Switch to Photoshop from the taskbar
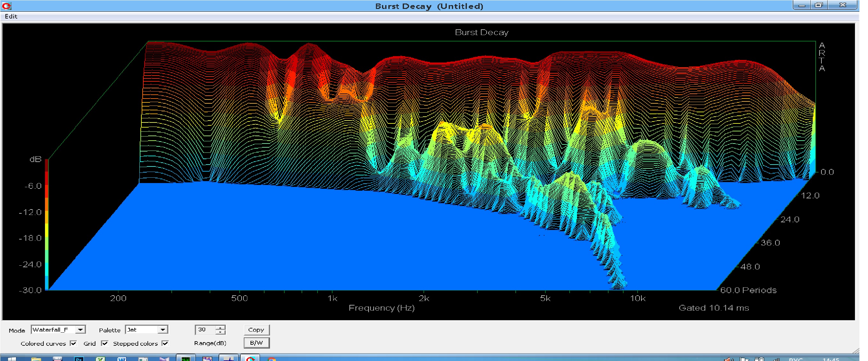The width and height of the screenshot is (868, 361). 79,359
